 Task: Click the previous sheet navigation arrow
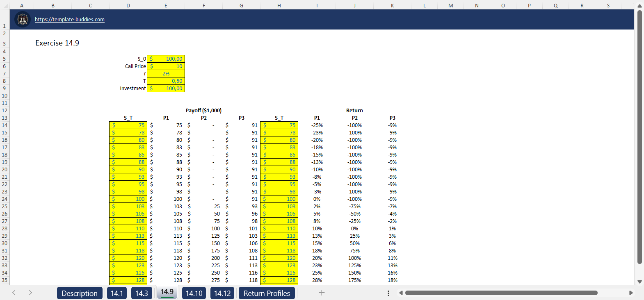tap(14, 293)
